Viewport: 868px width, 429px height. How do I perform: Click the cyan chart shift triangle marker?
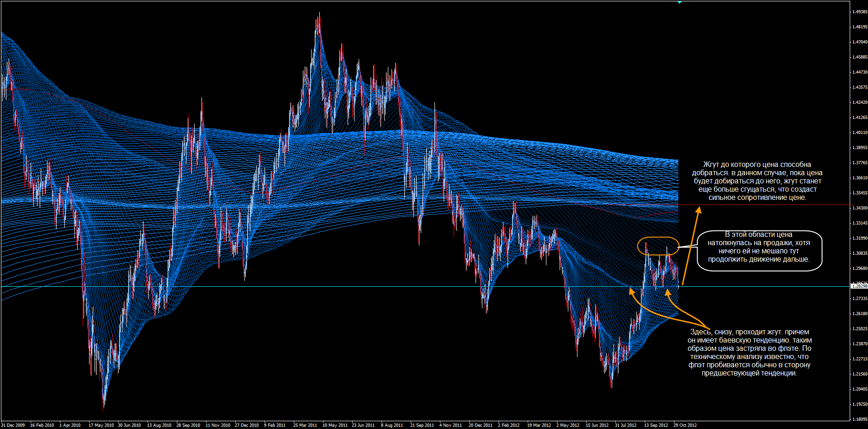679,2
